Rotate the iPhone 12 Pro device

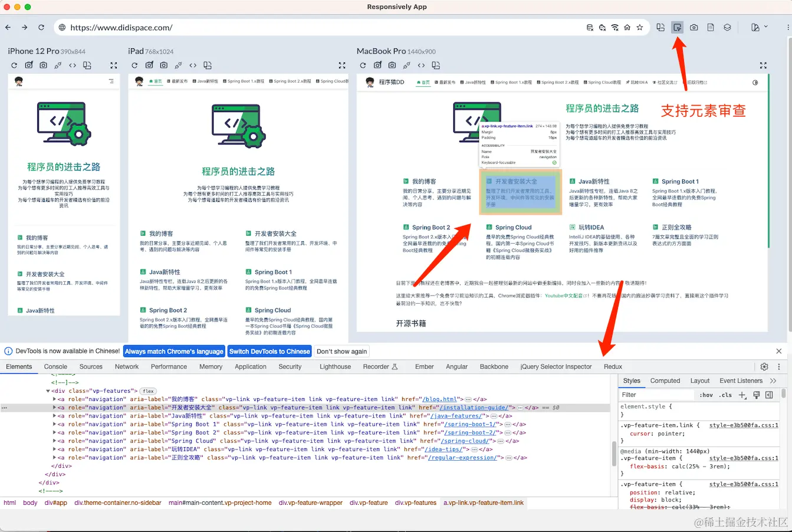tap(87, 65)
